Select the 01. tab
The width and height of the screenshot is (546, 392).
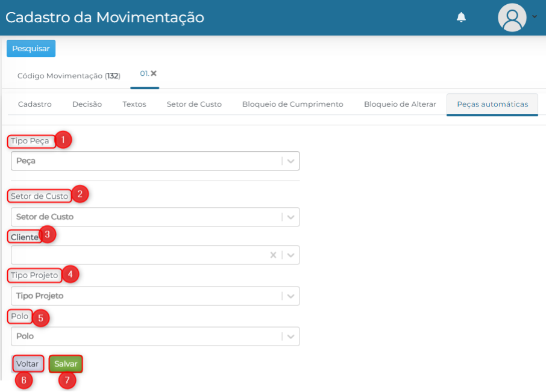(x=144, y=73)
